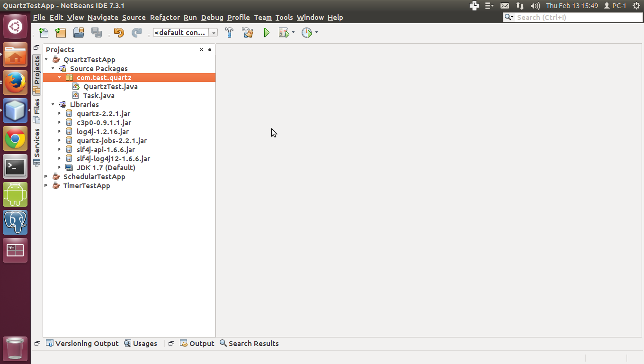Expand the quartz-2.2.1.jar node
Screen dimensions: 644x364
click(59, 113)
